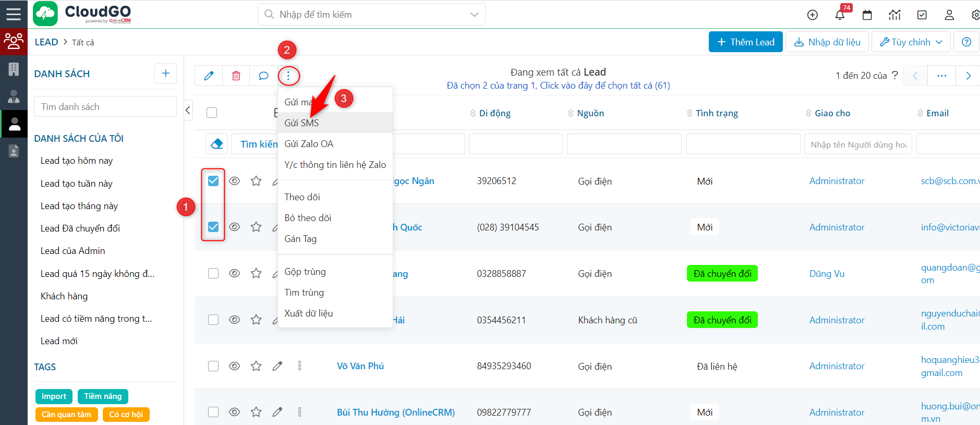The height and width of the screenshot is (425, 980).
Task: Select Gửi SMS from the menu
Action: pyautogui.click(x=301, y=123)
